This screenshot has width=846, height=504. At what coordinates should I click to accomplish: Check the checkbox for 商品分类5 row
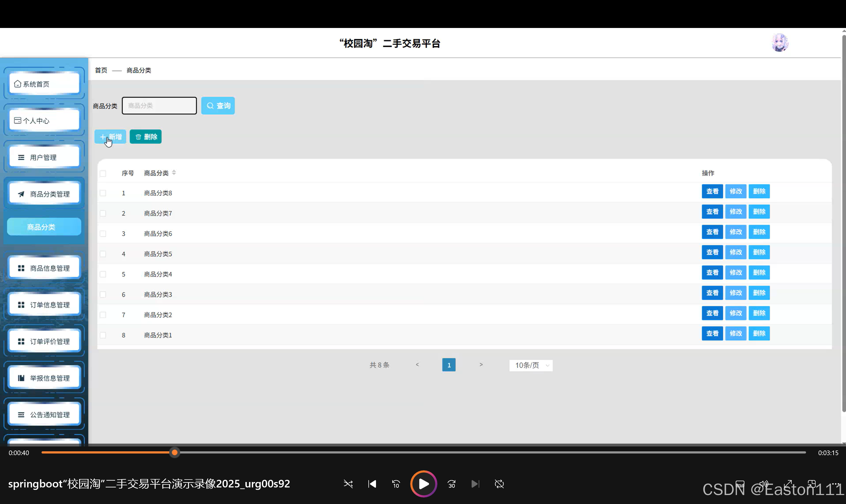(103, 254)
